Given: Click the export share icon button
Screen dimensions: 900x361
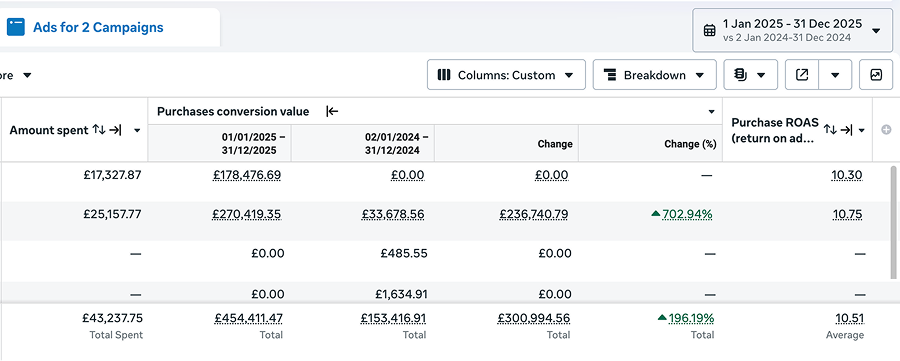Looking at the screenshot, I should [x=802, y=75].
